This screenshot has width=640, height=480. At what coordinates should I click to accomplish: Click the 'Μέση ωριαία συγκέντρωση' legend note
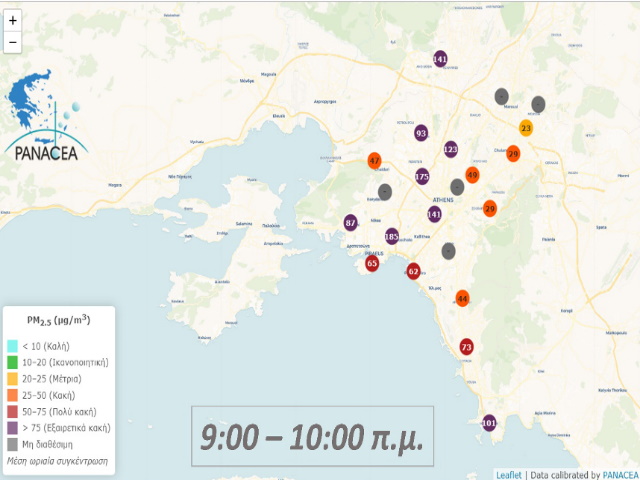pyautogui.click(x=58, y=461)
